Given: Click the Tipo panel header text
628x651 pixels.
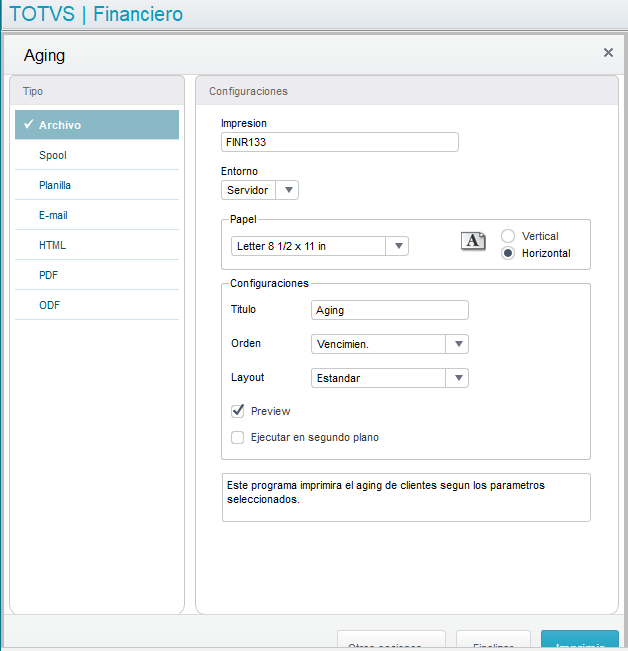Looking at the screenshot, I should 33,91.
